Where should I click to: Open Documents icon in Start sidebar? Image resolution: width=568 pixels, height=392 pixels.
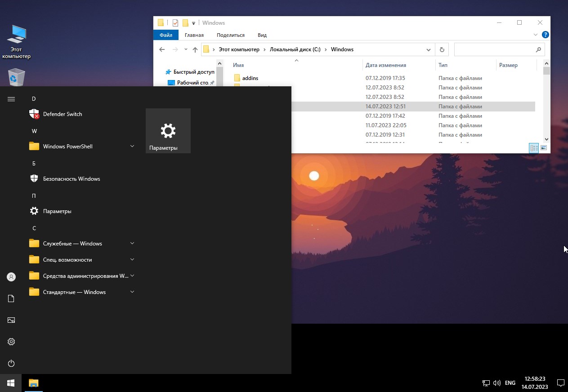tap(11, 298)
